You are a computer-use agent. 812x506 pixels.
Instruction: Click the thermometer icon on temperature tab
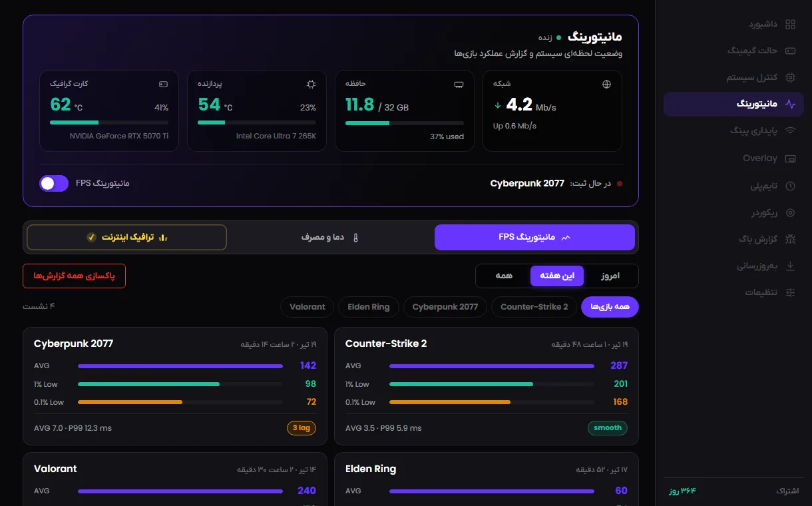pyautogui.click(x=355, y=238)
